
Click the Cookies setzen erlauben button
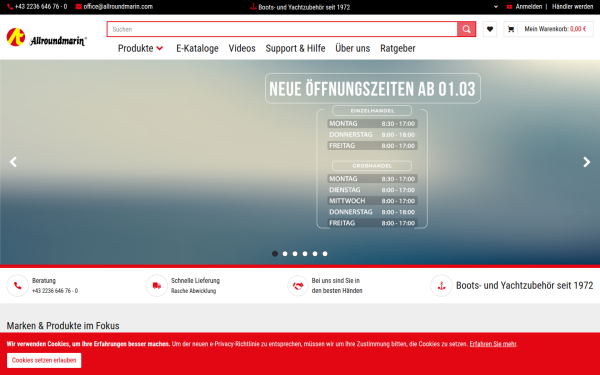point(44,360)
